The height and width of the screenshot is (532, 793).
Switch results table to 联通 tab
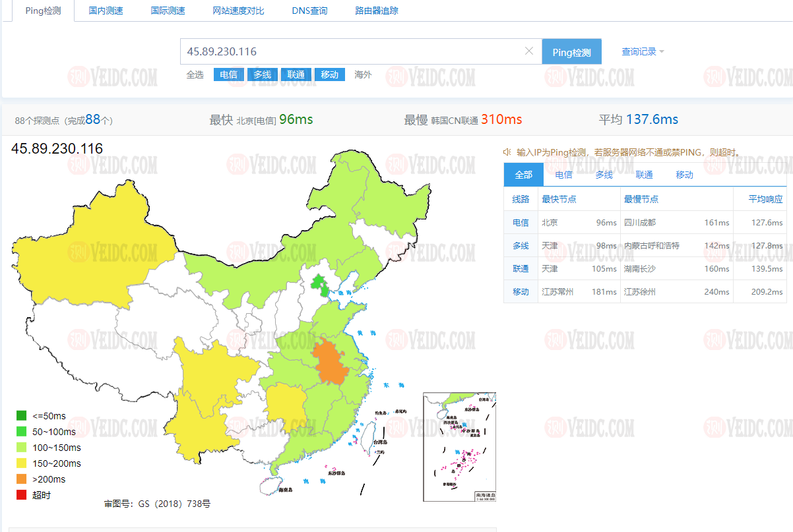click(x=644, y=175)
